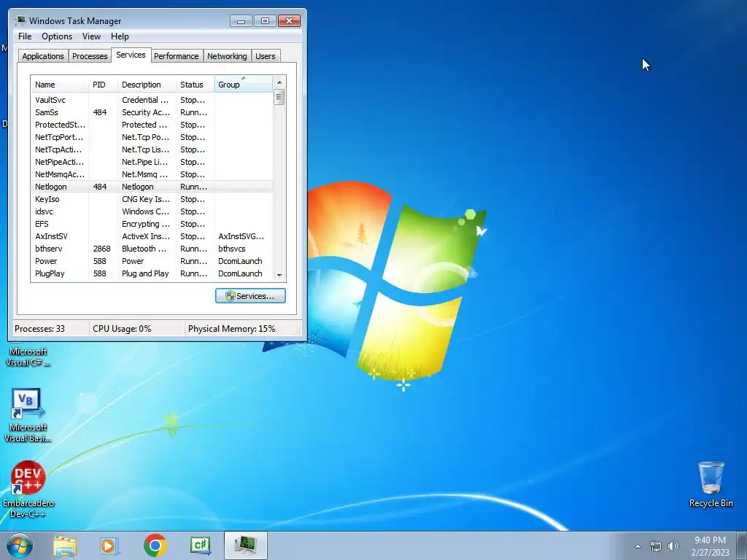The width and height of the screenshot is (747, 560).
Task: Select the EFS service row
Action: pos(152,224)
